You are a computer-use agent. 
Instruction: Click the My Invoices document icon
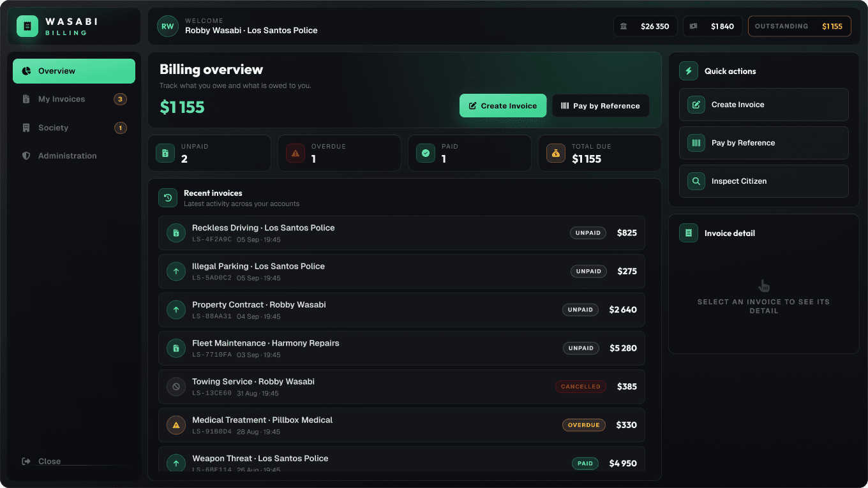coord(26,99)
